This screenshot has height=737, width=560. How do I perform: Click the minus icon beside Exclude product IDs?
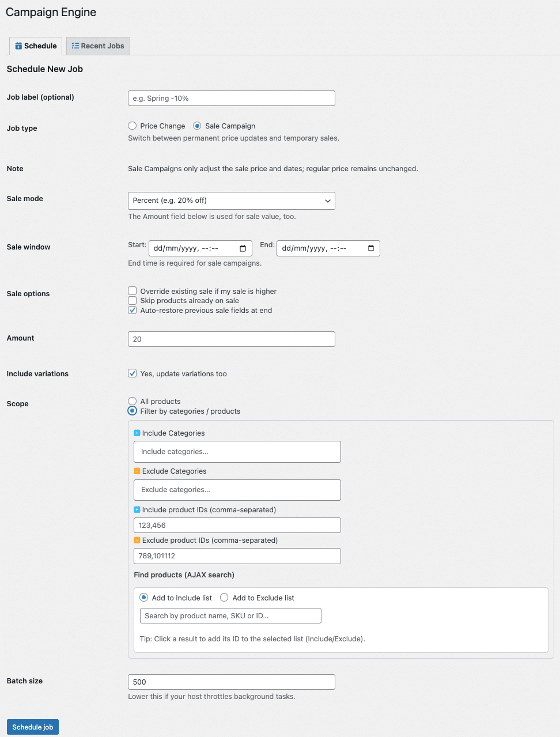pos(137,540)
